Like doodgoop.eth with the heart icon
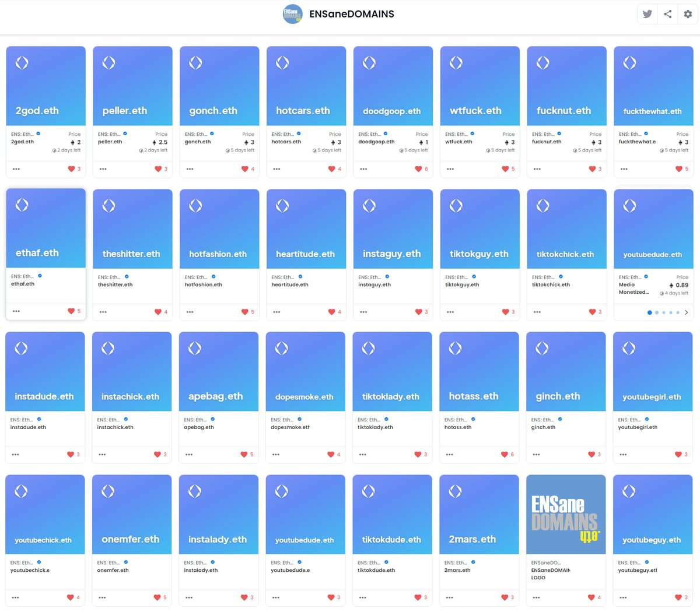Viewport: 700px width, 612px height. [x=418, y=169]
